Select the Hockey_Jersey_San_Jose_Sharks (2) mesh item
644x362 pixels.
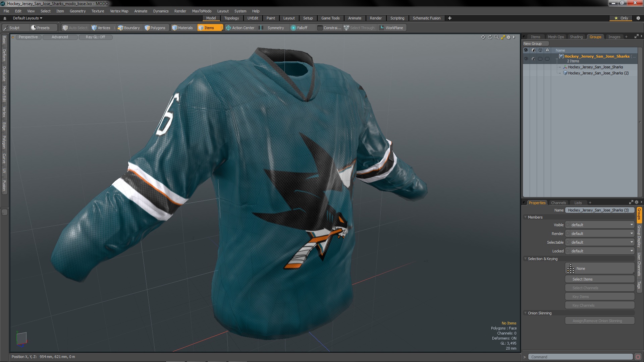[598, 73]
